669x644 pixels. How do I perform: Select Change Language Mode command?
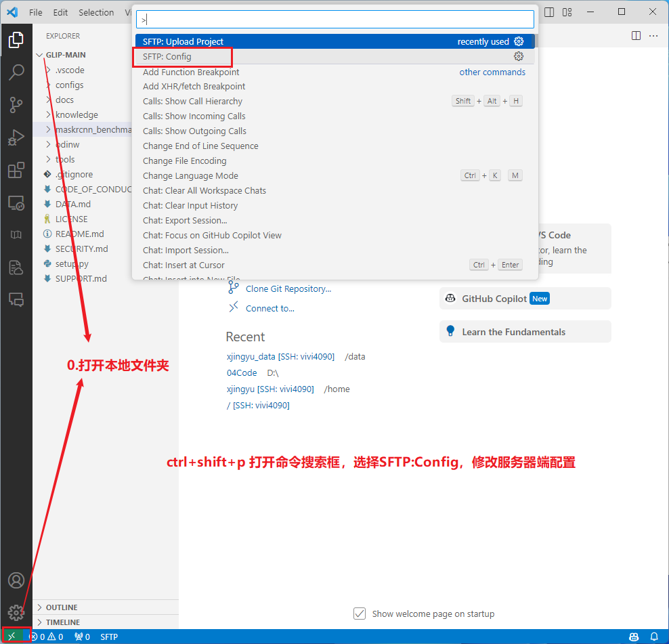(x=335, y=176)
